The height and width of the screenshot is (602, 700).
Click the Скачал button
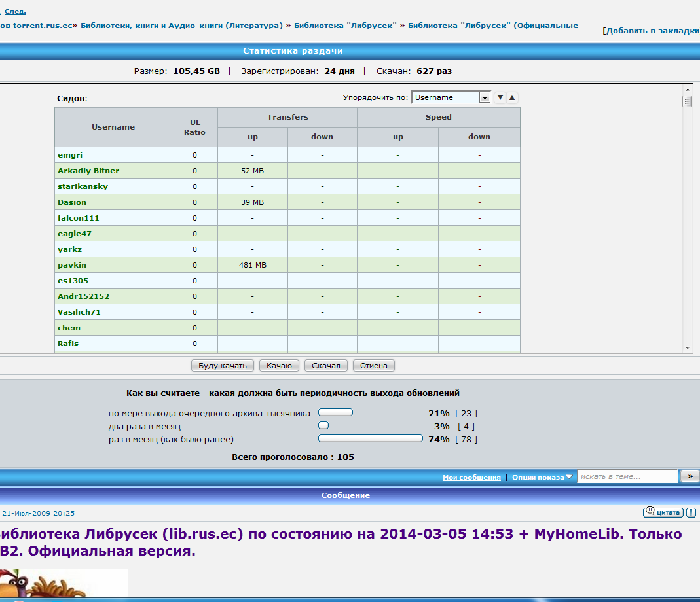pos(326,366)
